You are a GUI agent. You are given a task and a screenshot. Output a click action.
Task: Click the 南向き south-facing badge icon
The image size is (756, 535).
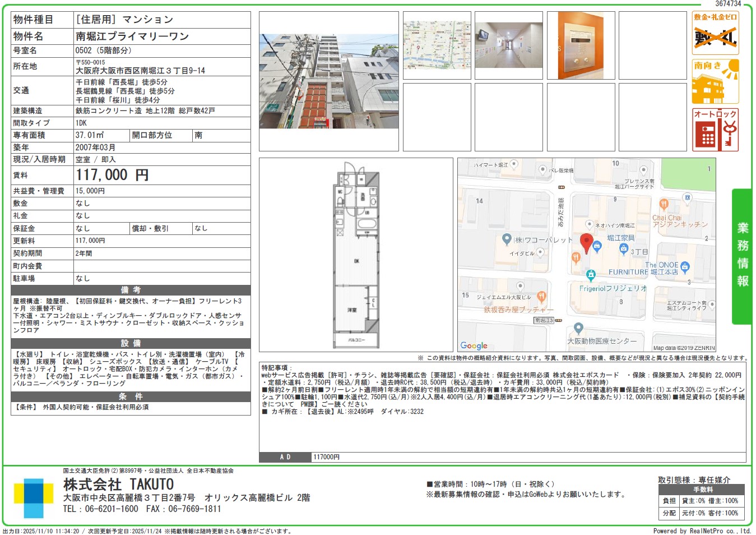715,81
